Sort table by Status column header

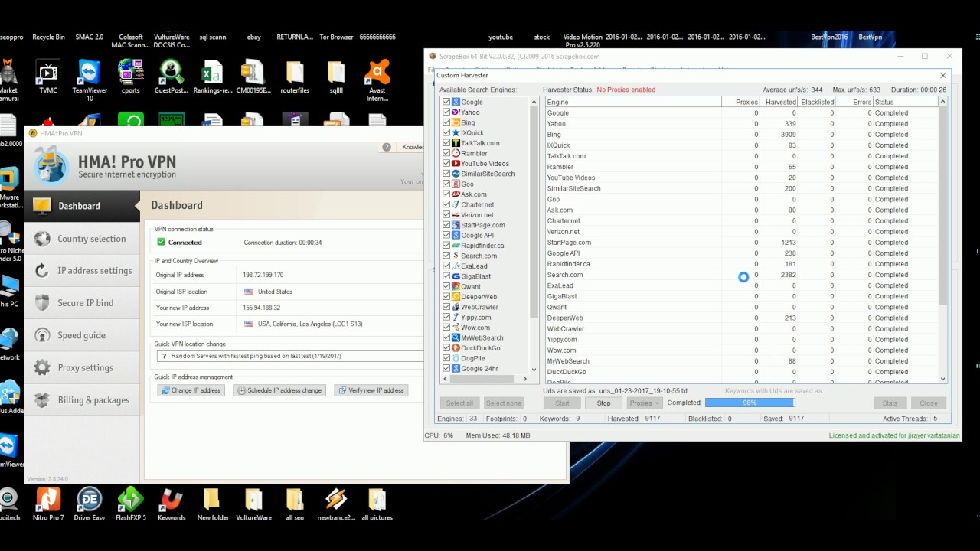click(905, 102)
